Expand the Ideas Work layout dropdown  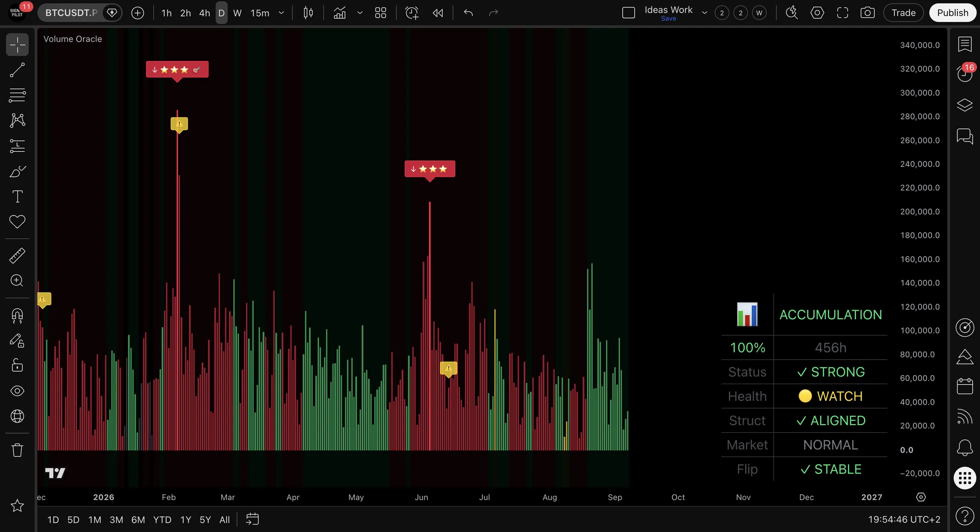click(x=704, y=13)
